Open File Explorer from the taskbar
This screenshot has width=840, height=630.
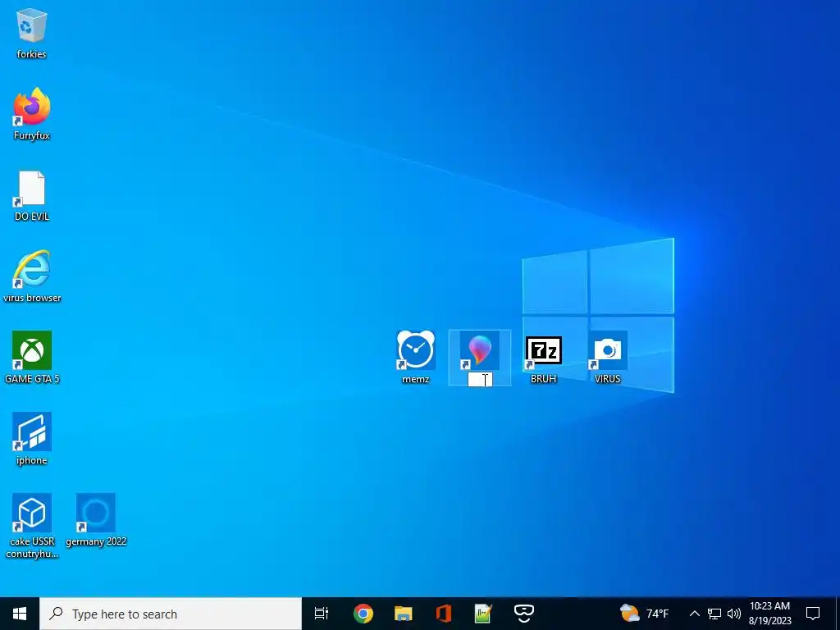click(x=404, y=614)
